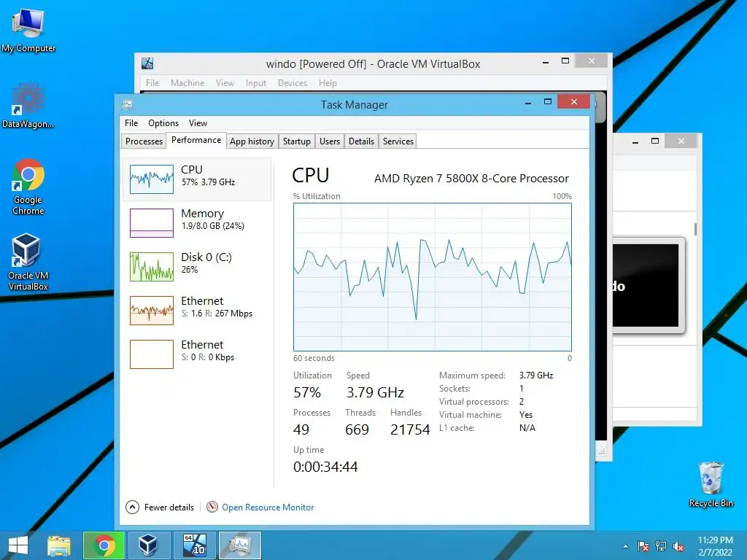The height and width of the screenshot is (560, 747).
Task: Maximize the background VirtualBox Manager window
Action: pyautogui.click(x=655, y=141)
